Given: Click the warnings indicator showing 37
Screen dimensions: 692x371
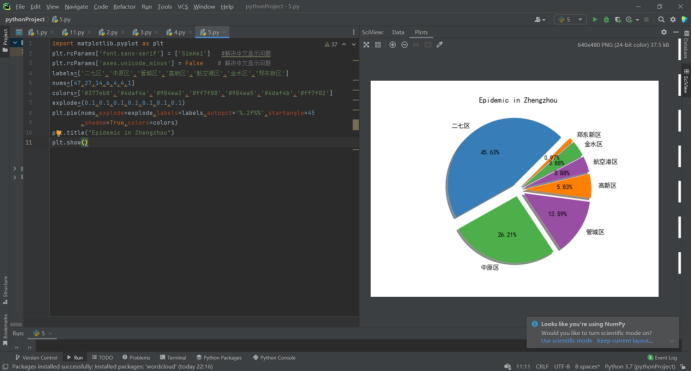Looking at the screenshot, I should click(x=331, y=45).
